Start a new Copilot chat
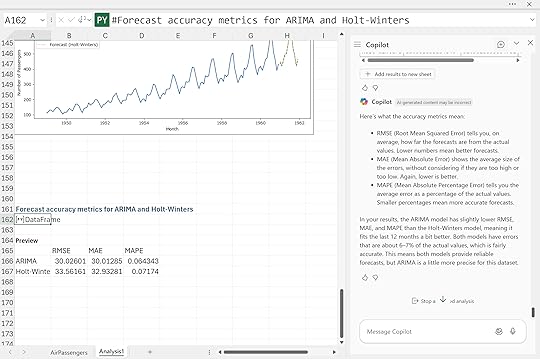Screen dimensions: 540x360 [501, 44]
